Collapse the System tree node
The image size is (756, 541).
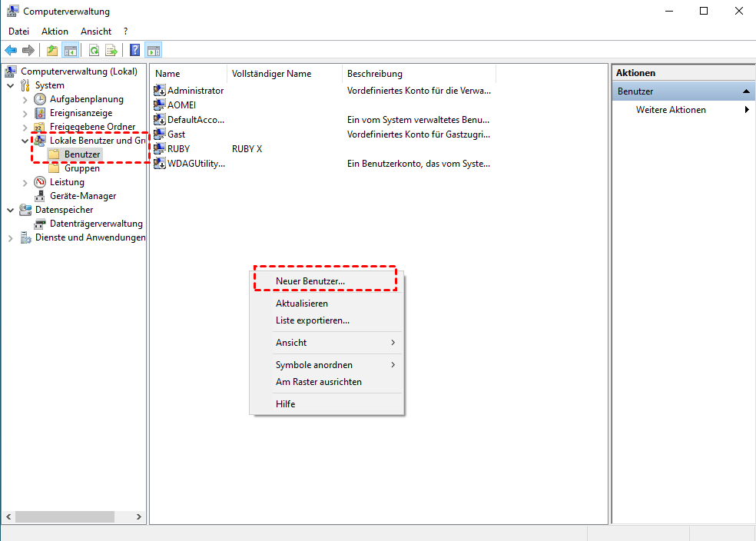point(11,86)
